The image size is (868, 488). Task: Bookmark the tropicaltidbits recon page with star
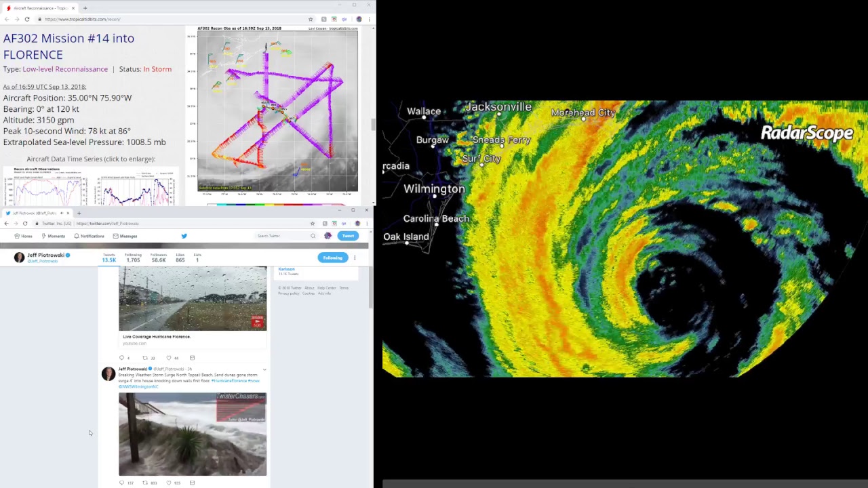coord(311,19)
